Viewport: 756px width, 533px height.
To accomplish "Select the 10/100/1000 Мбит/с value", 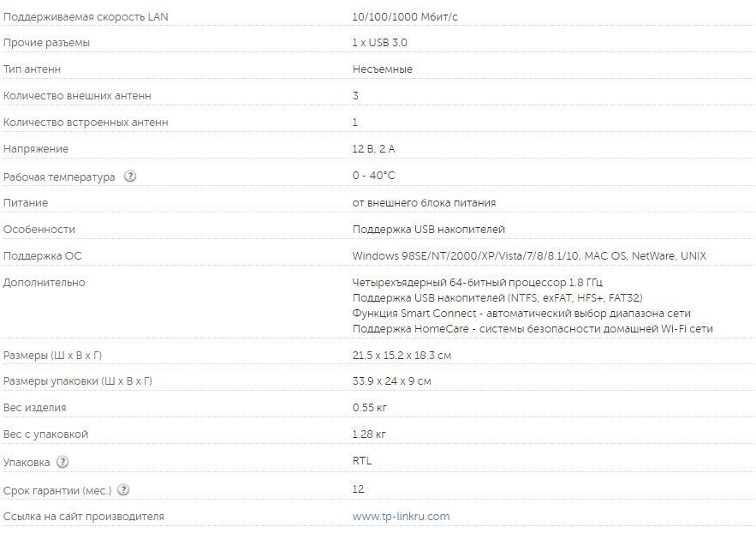I will point(398,16).
